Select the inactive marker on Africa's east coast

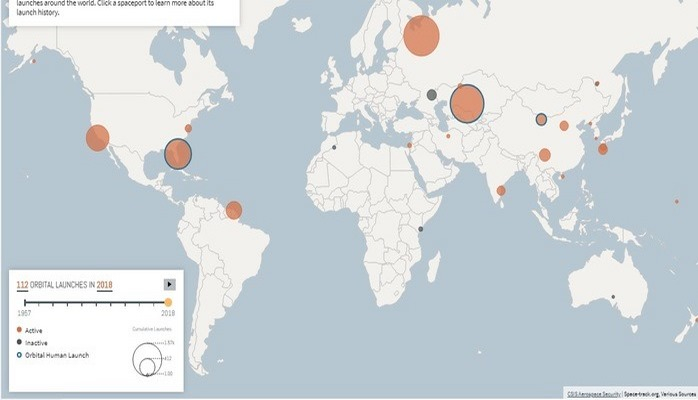421,229
